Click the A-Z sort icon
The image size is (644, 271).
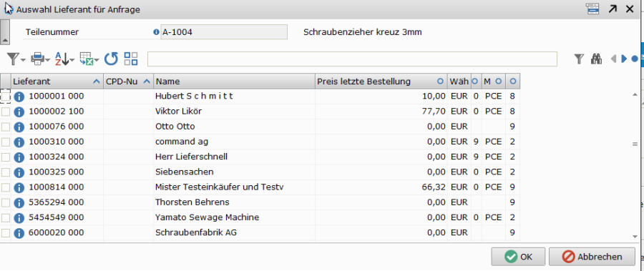62,59
